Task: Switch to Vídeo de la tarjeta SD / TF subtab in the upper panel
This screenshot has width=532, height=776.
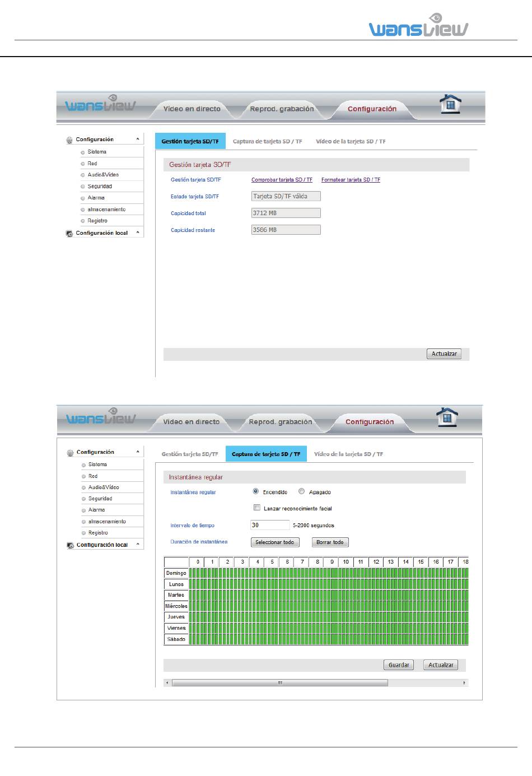Action: [351, 142]
